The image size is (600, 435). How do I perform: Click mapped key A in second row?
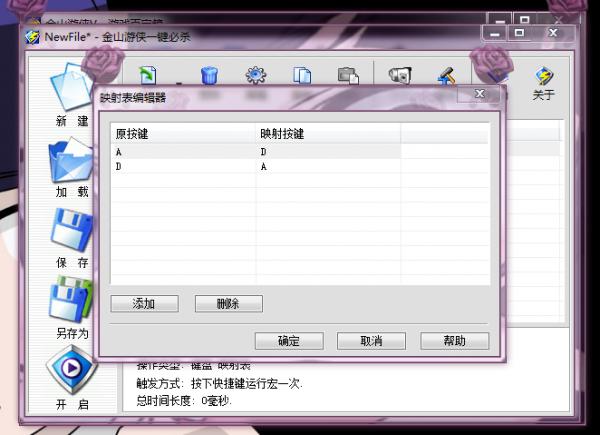click(263, 167)
